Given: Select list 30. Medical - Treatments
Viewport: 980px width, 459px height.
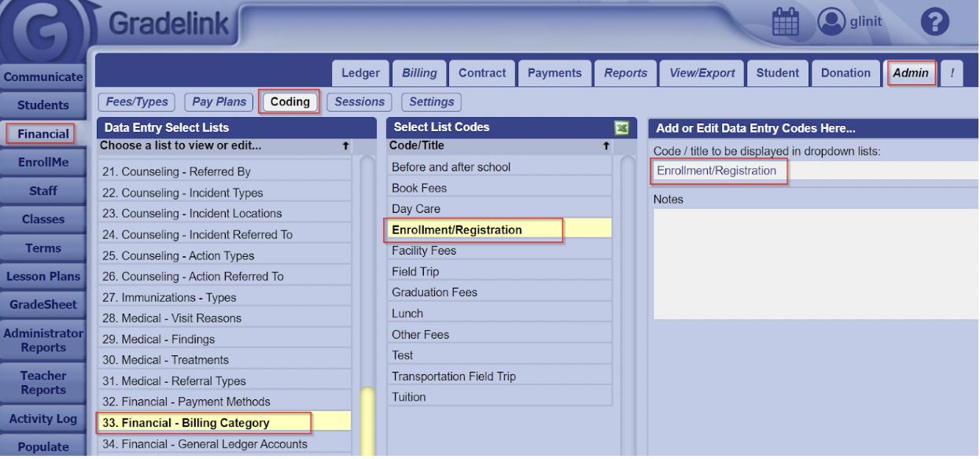Looking at the screenshot, I should pyautogui.click(x=224, y=360).
